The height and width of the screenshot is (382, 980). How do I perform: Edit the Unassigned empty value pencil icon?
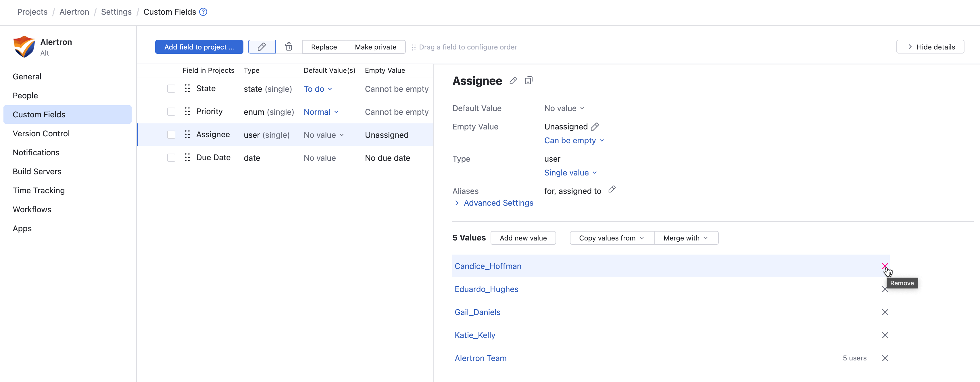click(x=595, y=127)
